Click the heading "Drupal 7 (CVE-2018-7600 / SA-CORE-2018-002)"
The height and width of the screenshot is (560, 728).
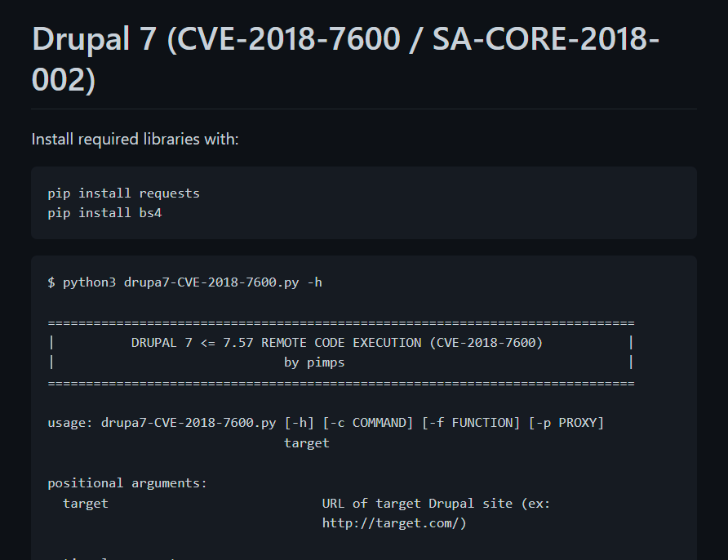tap(345, 59)
